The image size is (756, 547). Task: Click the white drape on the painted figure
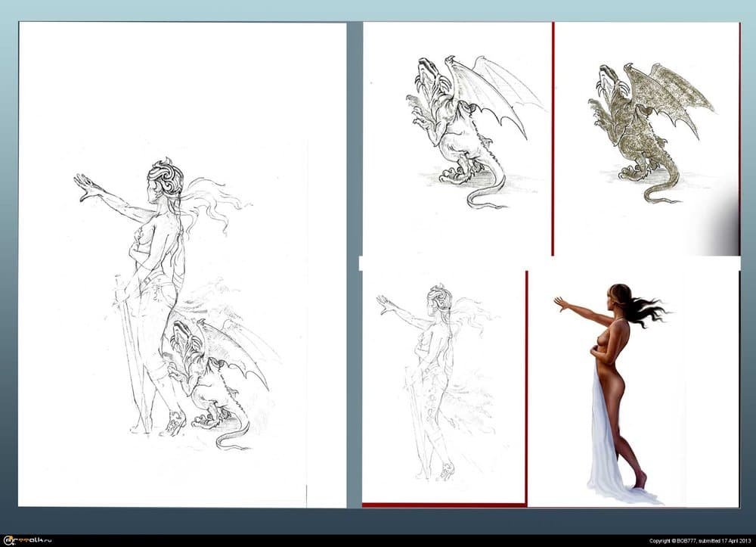609,446
